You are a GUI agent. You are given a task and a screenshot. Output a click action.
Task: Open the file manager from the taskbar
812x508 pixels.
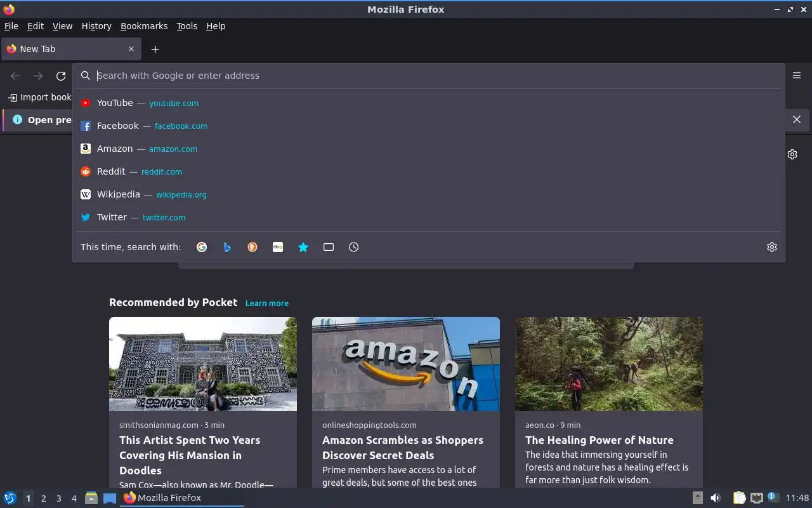(91, 498)
